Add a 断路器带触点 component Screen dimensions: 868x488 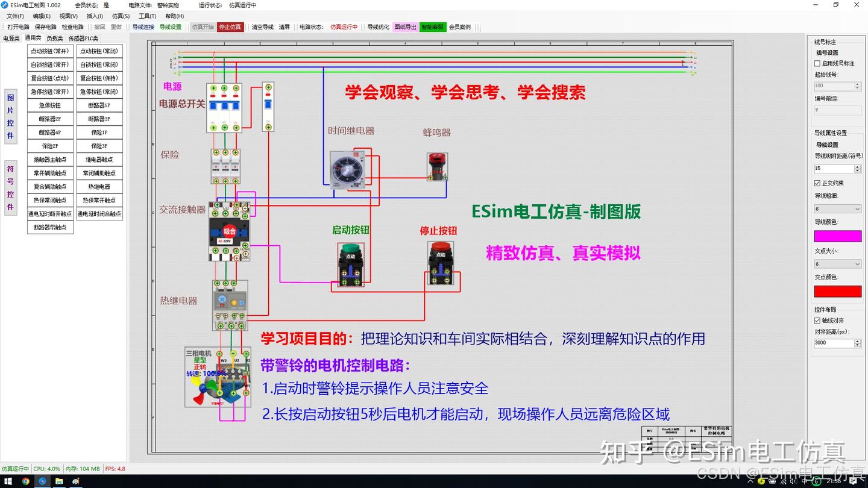50,228
